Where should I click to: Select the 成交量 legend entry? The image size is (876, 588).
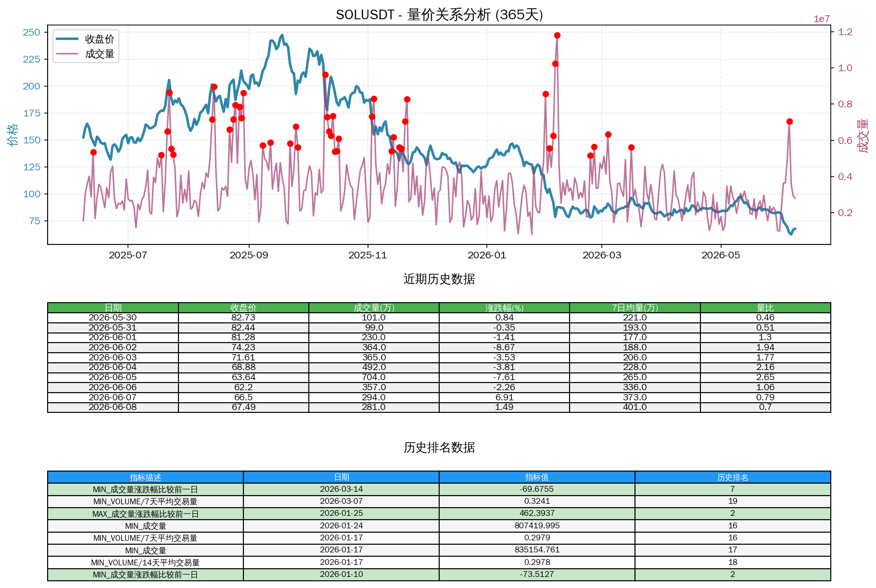(x=86, y=54)
